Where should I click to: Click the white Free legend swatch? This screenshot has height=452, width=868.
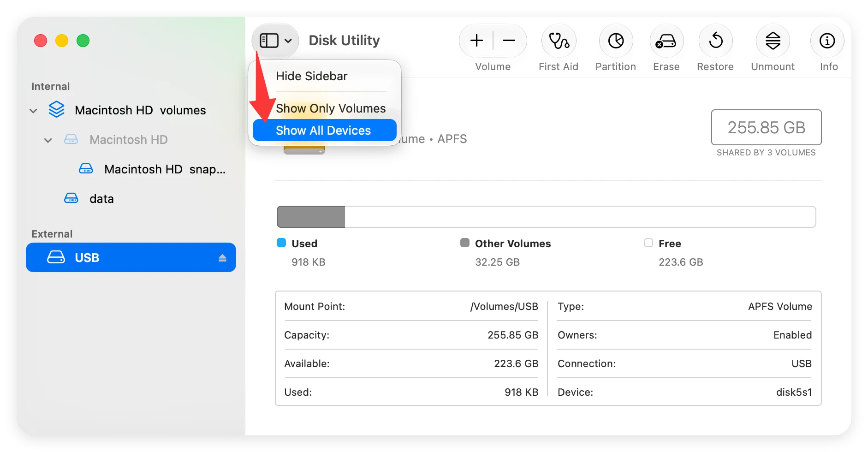point(648,243)
